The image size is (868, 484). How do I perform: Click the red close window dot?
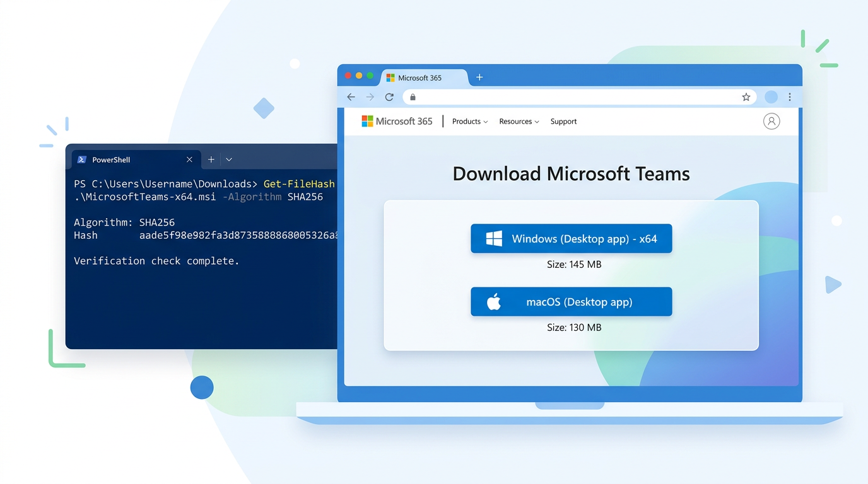tap(348, 76)
